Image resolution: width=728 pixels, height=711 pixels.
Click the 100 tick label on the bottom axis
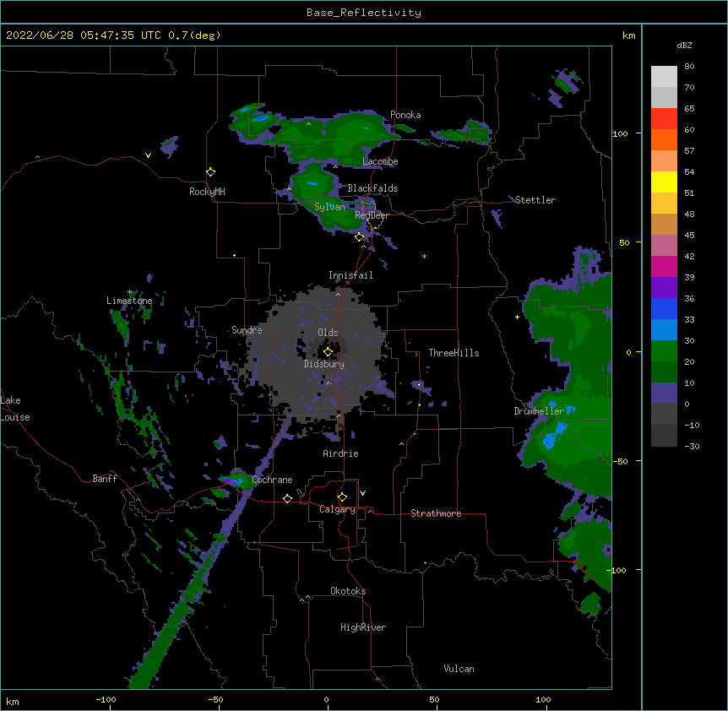coord(543,699)
